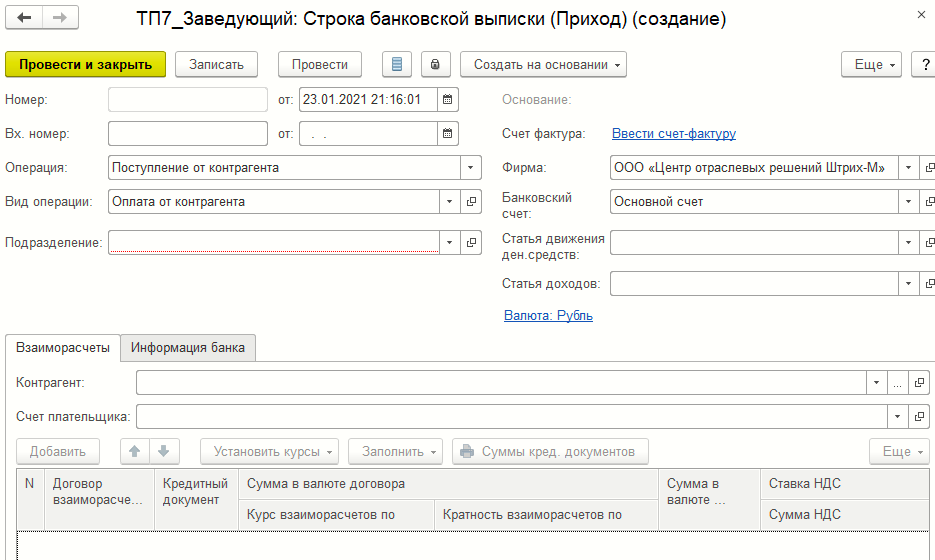The height and width of the screenshot is (560, 935).
Task: Expand the Операция dropdown list
Action: point(471,168)
